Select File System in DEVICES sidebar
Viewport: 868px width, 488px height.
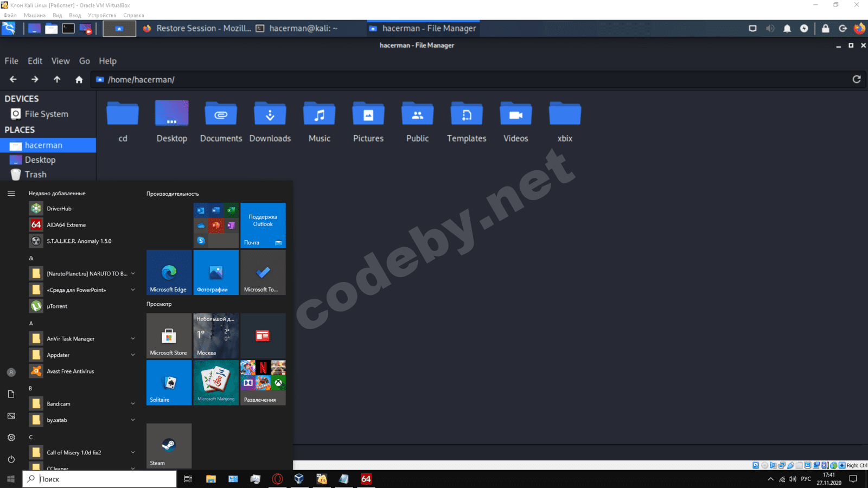(x=48, y=114)
